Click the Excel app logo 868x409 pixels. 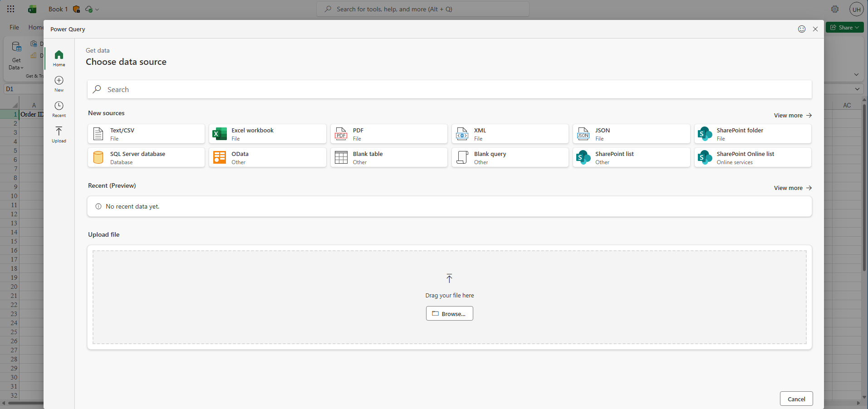point(32,9)
